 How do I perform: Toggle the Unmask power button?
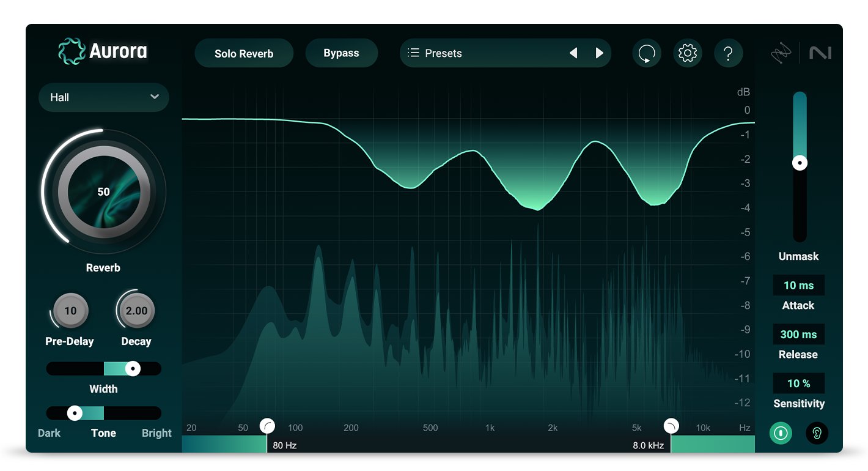pyautogui.click(x=781, y=433)
